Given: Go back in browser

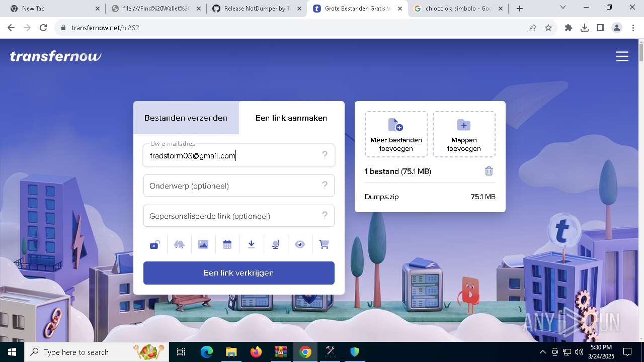Looking at the screenshot, I should [11, 28].
